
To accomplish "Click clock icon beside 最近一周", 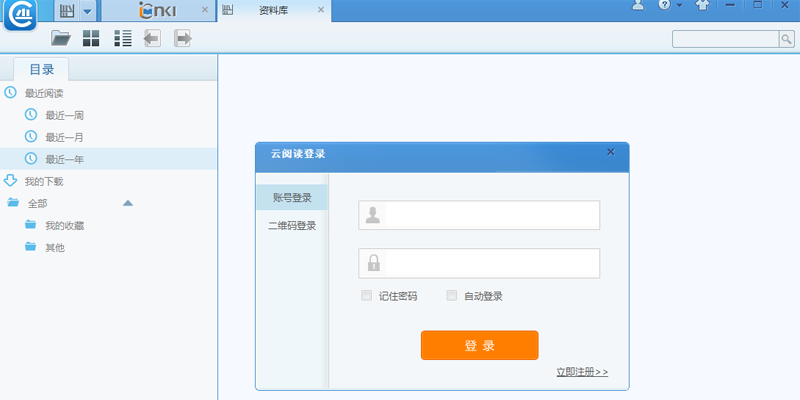I will click(x=31, y=114).
